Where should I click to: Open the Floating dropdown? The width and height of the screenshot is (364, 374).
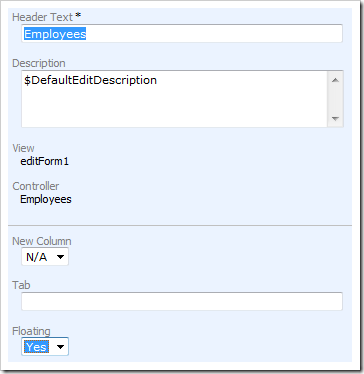(x=45, y=347)
